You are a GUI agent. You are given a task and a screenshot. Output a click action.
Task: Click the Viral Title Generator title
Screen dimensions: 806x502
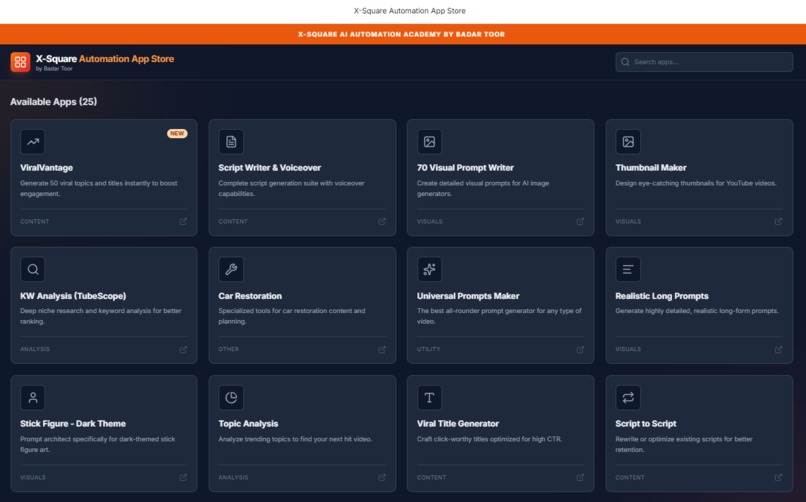click(x=458, y=423)
